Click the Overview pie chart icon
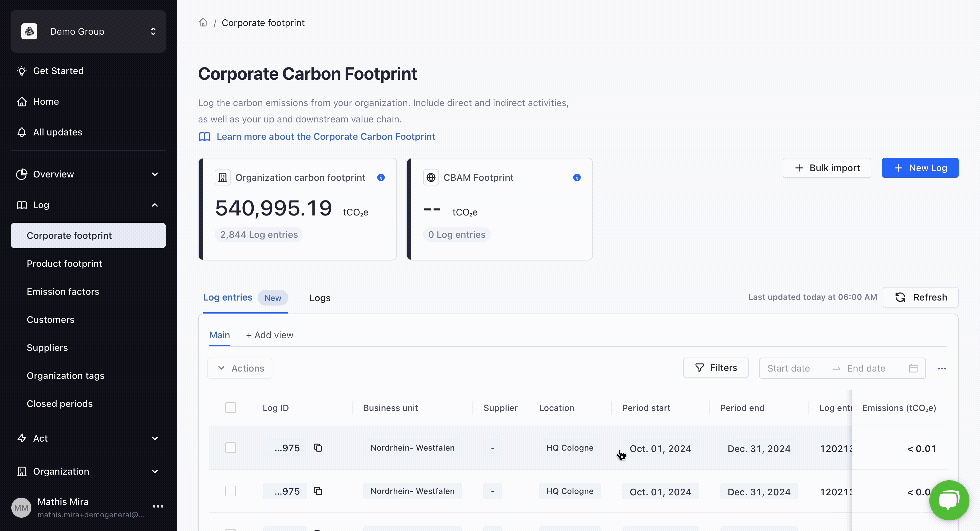Image resolution: width=980 pixels, height=531 pixels. (x=22, y=174)
